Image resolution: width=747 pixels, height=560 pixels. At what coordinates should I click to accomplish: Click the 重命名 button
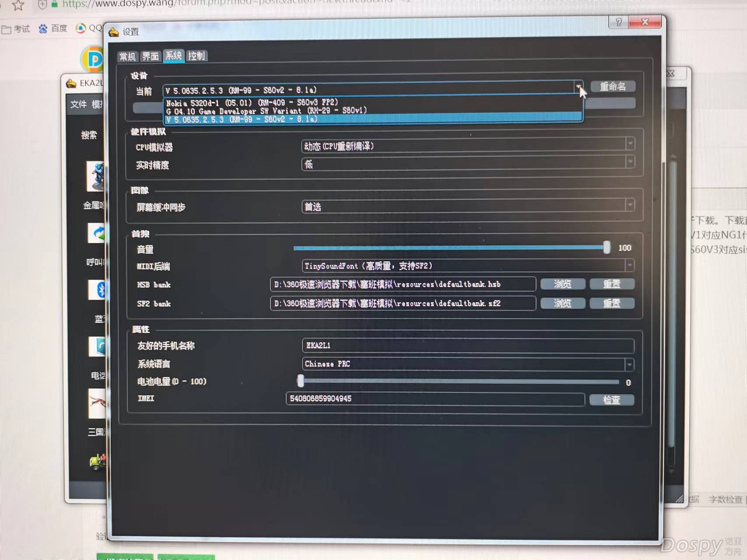[613, 86]
